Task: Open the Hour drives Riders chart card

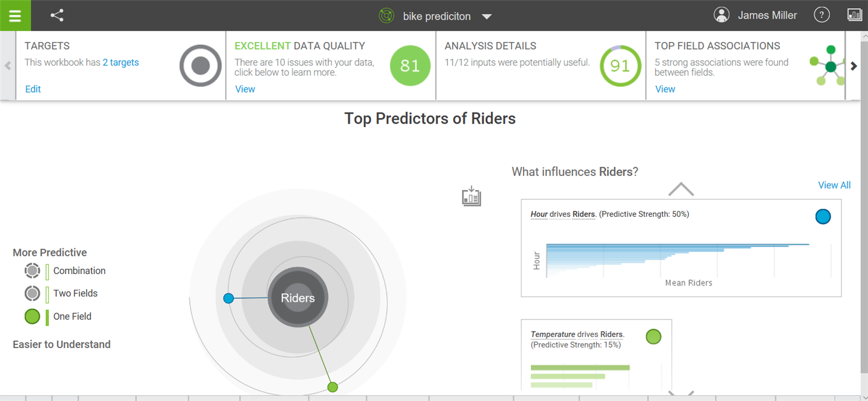Action: pyautogui.click(x=680, y=248)
